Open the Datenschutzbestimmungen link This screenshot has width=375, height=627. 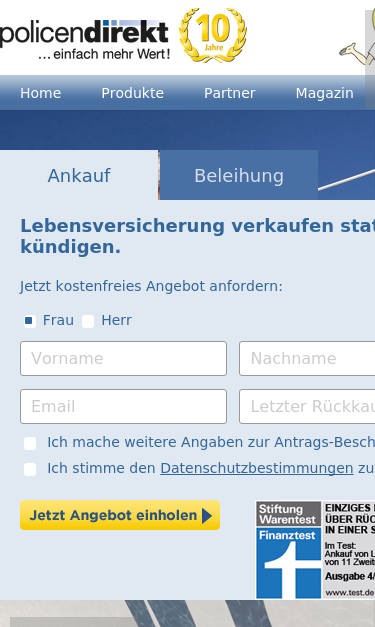(x=257, y=468)
